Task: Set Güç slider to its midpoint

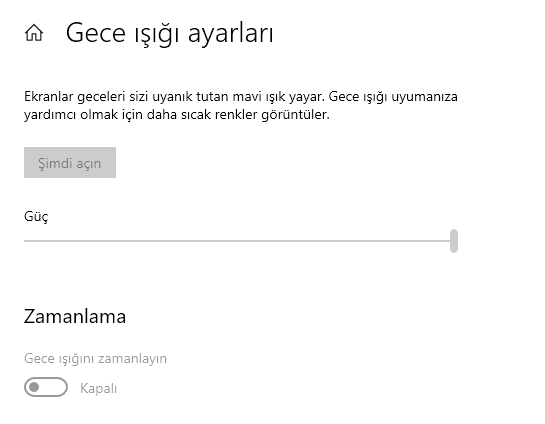Action: pyautogui.click(x=241, y=240)
